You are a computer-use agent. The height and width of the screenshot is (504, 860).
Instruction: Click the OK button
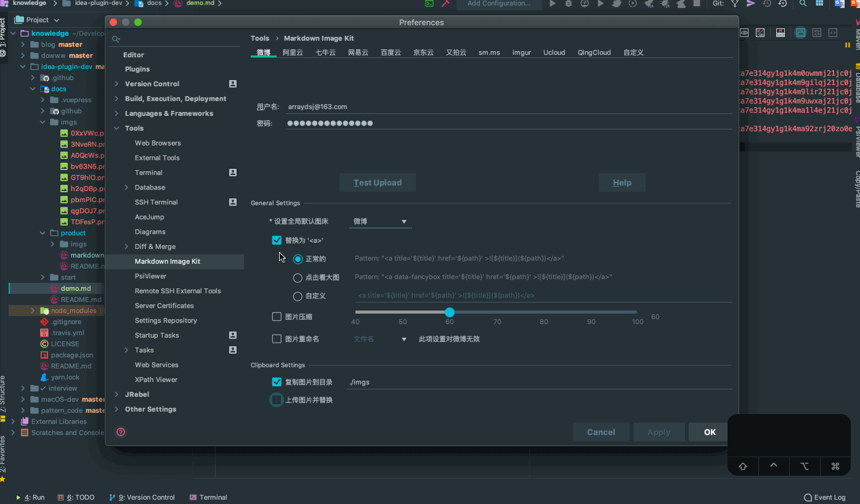(710, 432)
